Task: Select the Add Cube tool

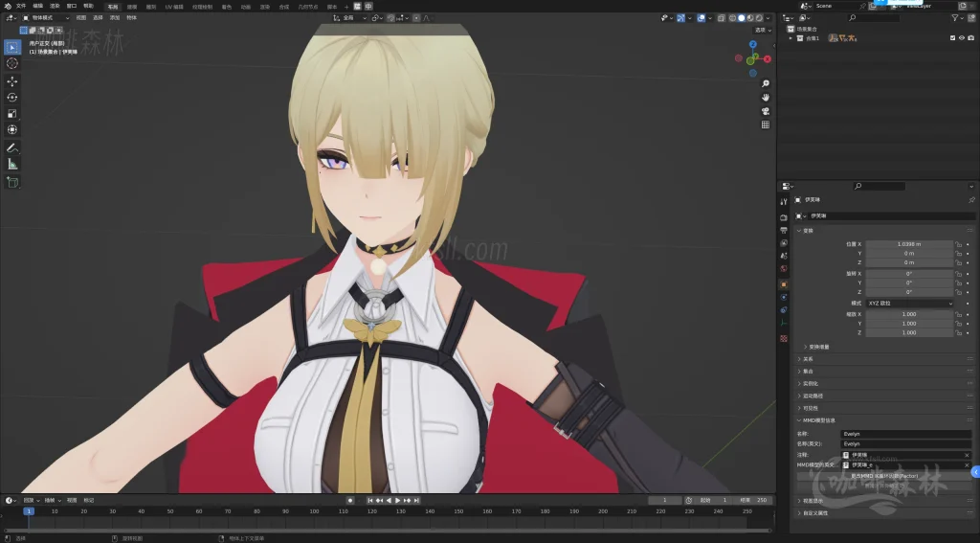Action: point(11,182)
